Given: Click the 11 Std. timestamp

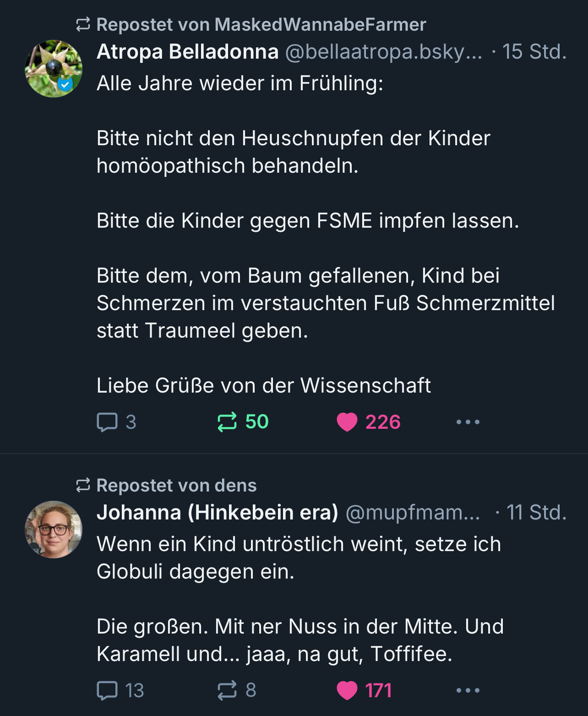Looking at the screenshot, I should 536,513.
